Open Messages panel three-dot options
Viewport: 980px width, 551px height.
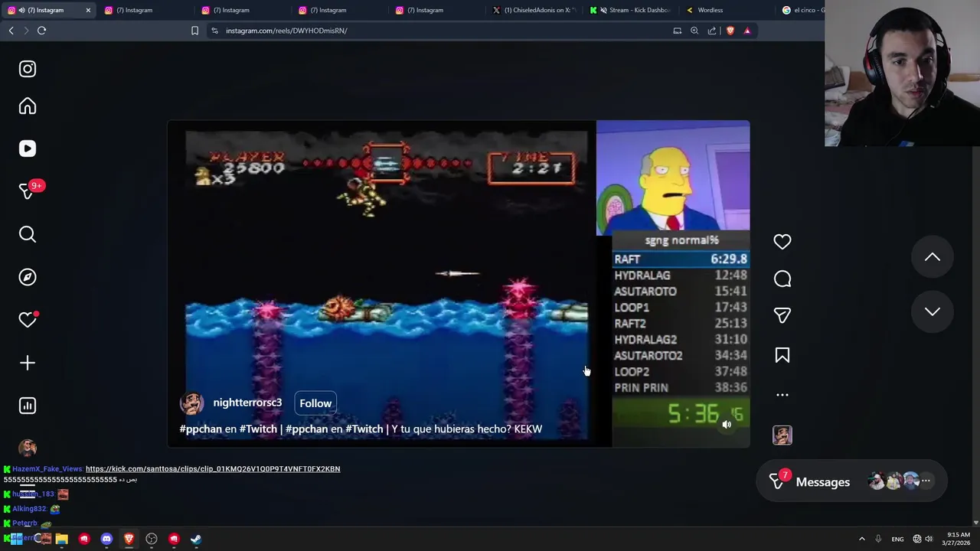pyautogui.click(x=926, y=481)
